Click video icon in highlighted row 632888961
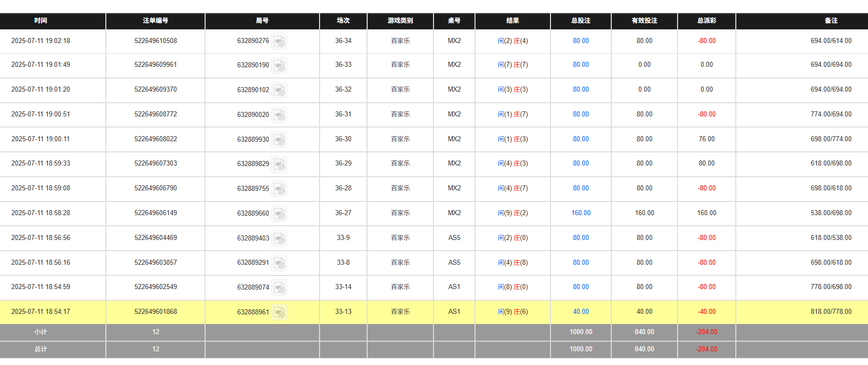 pyautogui.click(x=279, y=312)
